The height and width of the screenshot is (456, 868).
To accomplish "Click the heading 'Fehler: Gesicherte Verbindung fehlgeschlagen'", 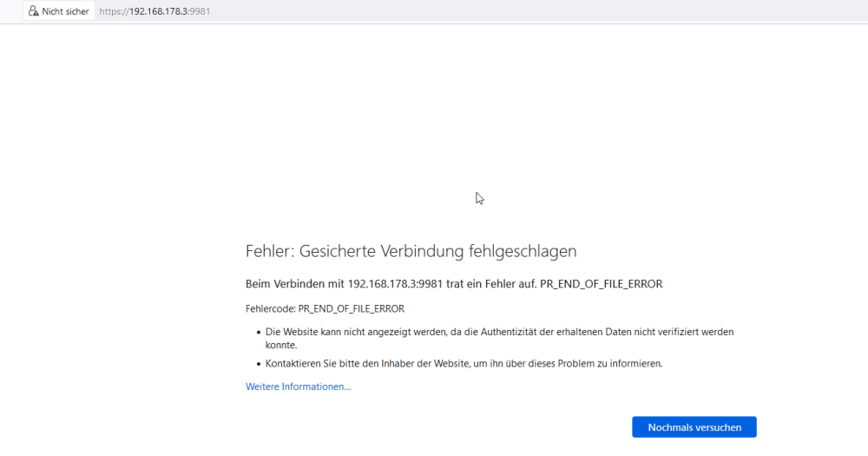I will pyautogui.click(x=411, y=251).
